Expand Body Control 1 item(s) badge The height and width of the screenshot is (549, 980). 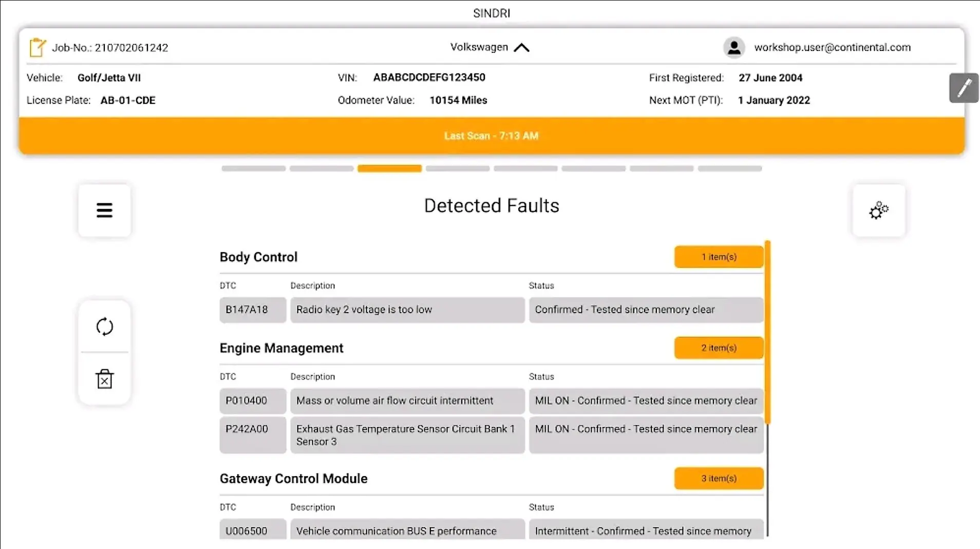tap(719, 257)
